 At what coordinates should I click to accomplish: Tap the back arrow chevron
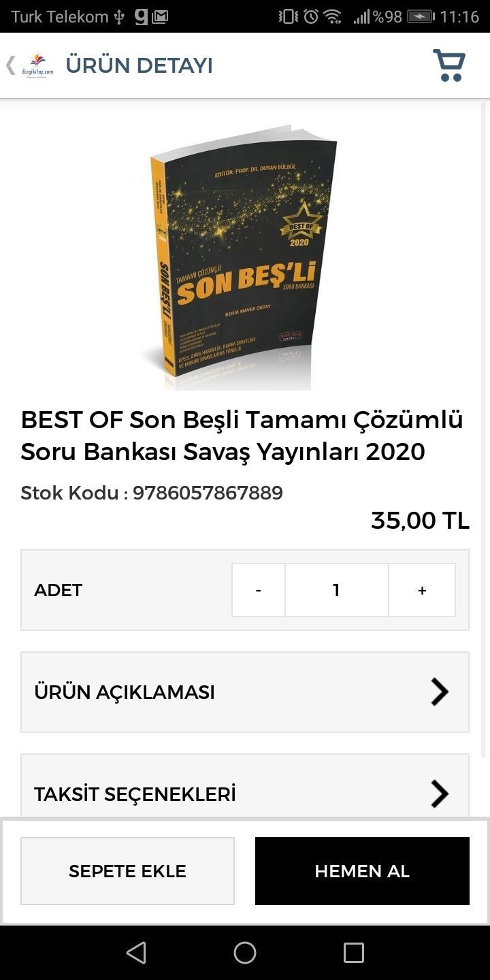10,65
